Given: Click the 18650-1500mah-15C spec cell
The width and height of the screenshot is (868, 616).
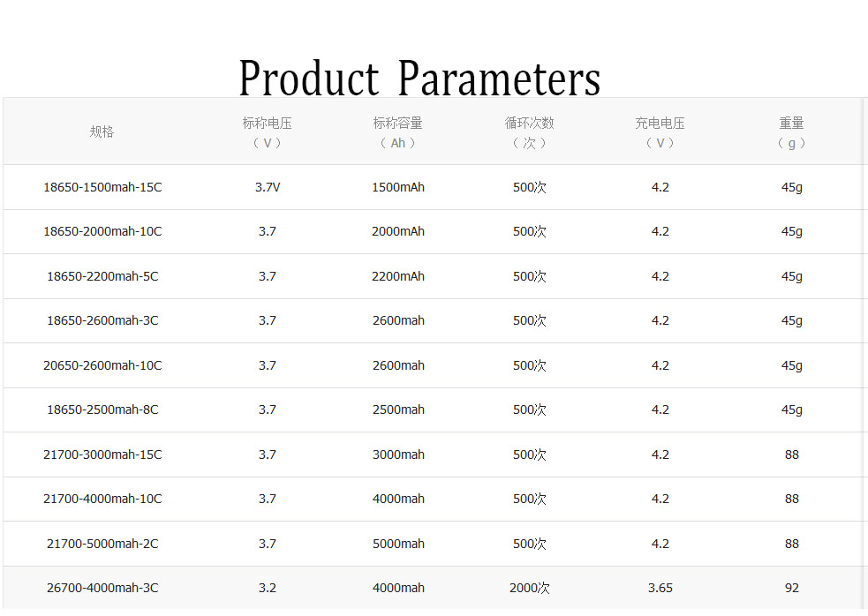Looking at the screenshot, I should (102, 187).
